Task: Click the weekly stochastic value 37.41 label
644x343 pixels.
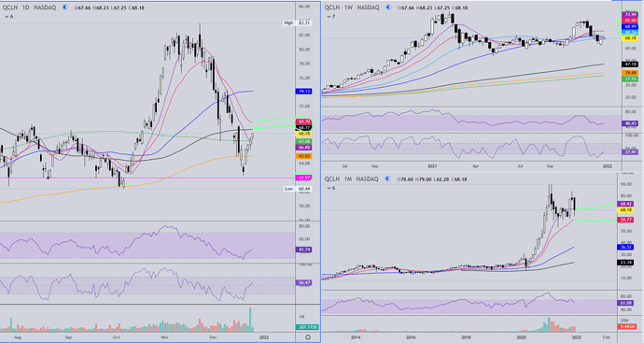Action: click(630, 152)
